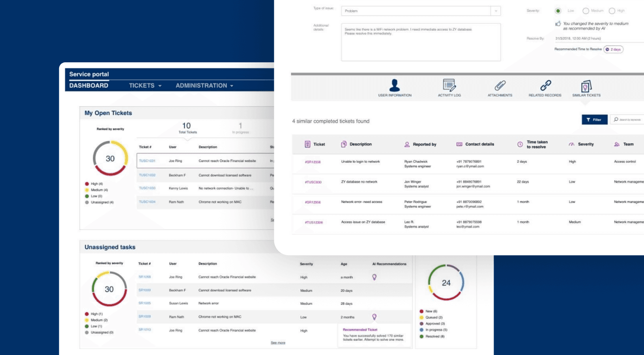
Task: Open ticket #TUS12306 link
Action: click(x=314, y=222)
